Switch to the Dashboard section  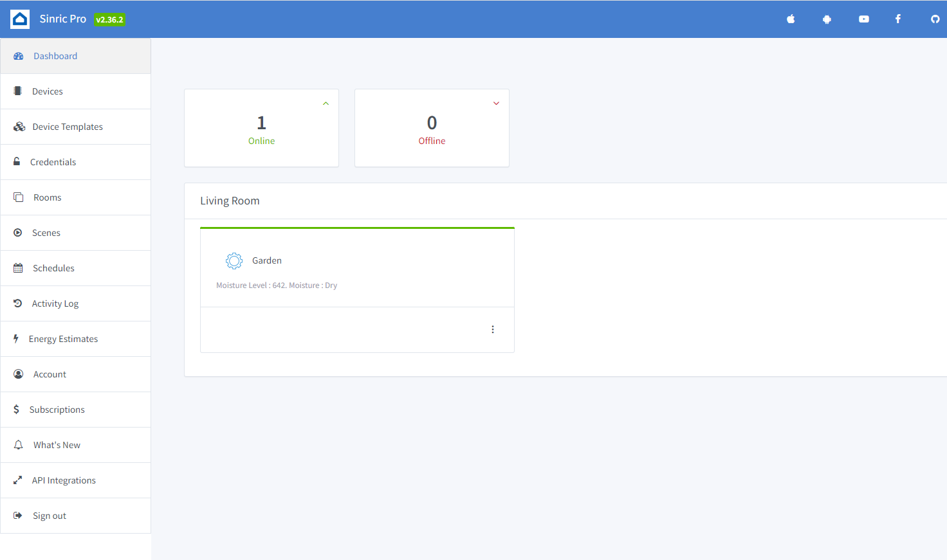[55, 56]
